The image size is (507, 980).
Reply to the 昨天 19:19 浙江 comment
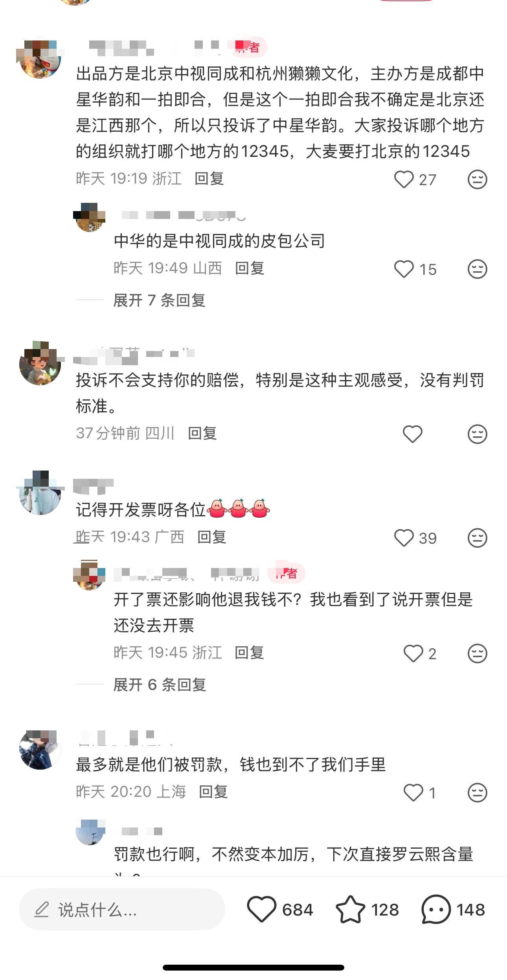point(209,179)
